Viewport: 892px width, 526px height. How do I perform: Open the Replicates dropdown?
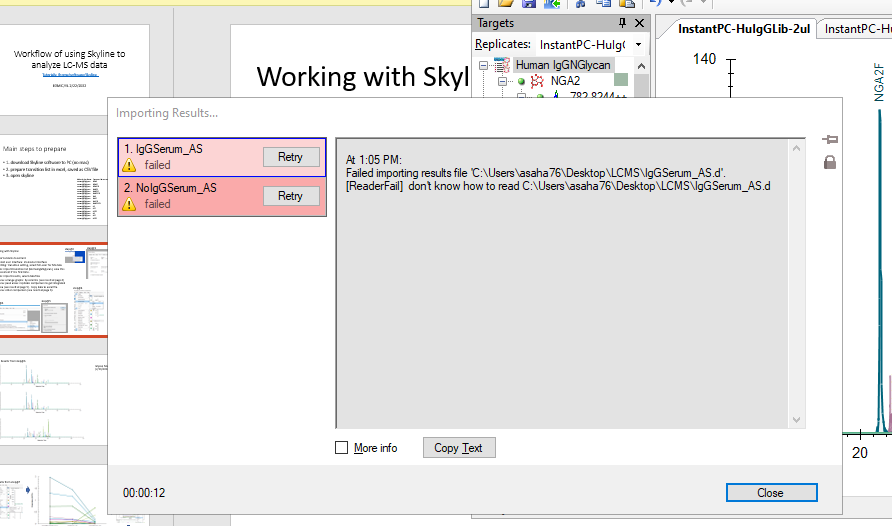638,45
